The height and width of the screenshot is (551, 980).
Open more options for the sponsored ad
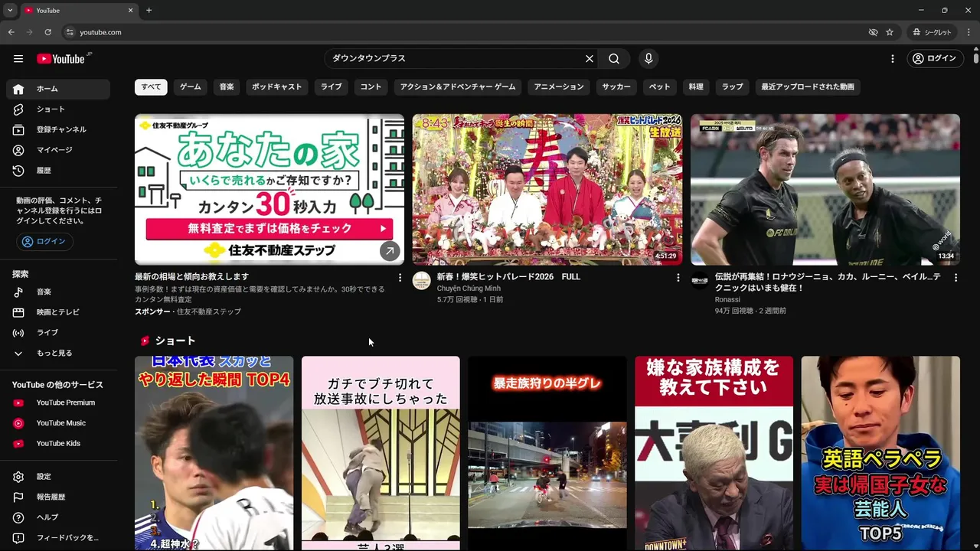click(x=400, y=278)
